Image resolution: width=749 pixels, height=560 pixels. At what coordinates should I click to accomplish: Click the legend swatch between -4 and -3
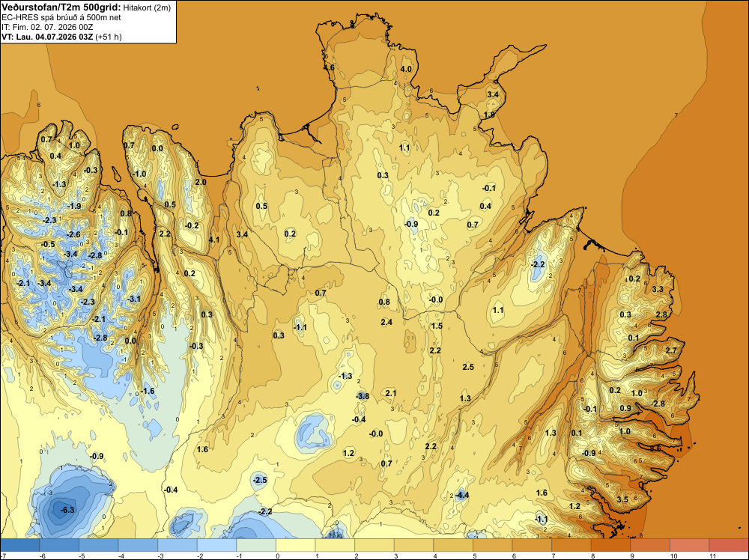click(x=138, y=545)
